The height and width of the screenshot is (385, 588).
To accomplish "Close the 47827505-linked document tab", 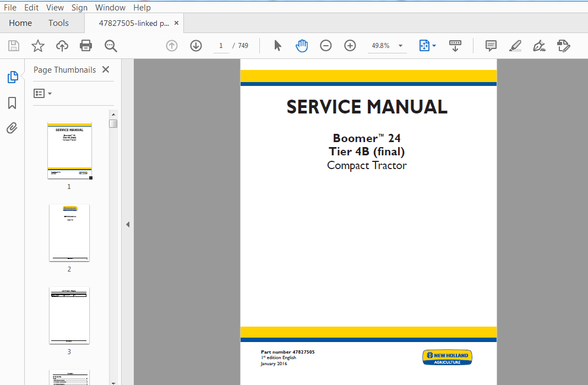I will pyautogui.click(x=176, y=23).
